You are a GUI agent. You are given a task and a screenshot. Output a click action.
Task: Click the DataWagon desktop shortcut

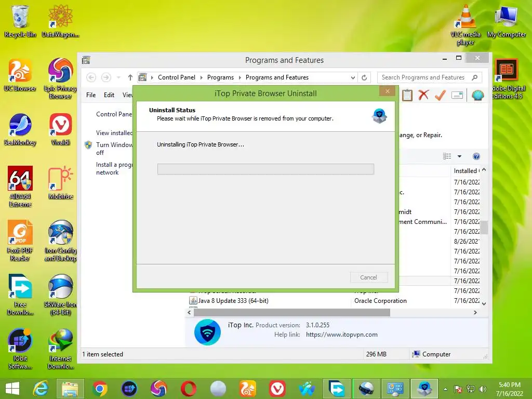(60, 21)
